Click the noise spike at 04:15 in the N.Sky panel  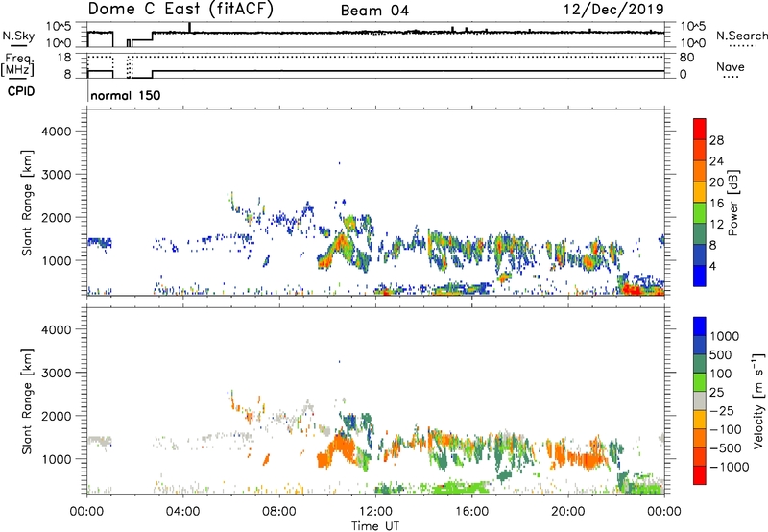(189, 28)
